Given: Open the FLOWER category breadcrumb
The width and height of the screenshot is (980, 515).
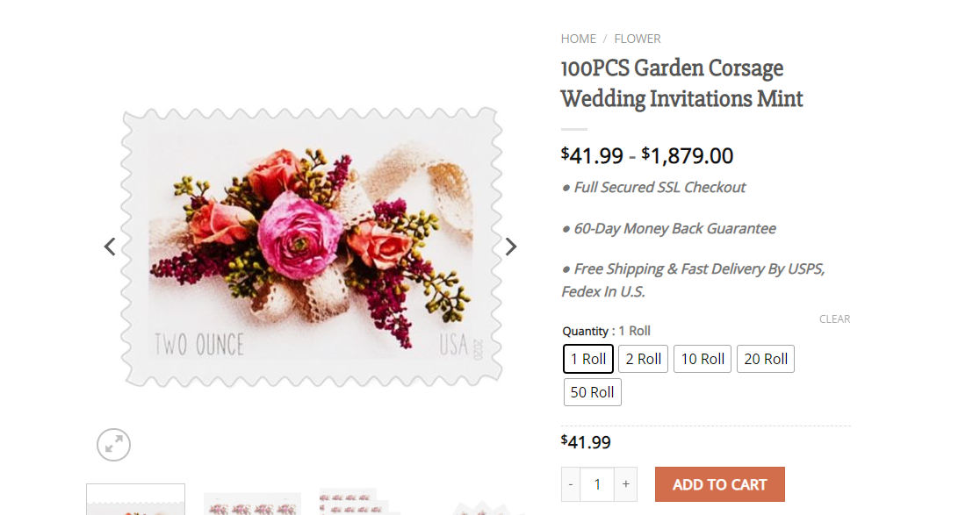Looking at the screenshot, I should click(638, 39).
